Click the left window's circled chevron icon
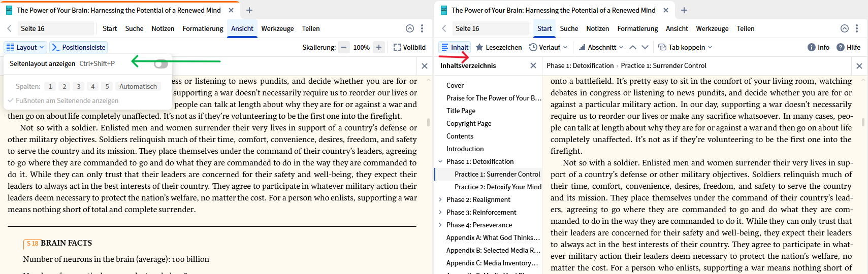 (410, 28)
